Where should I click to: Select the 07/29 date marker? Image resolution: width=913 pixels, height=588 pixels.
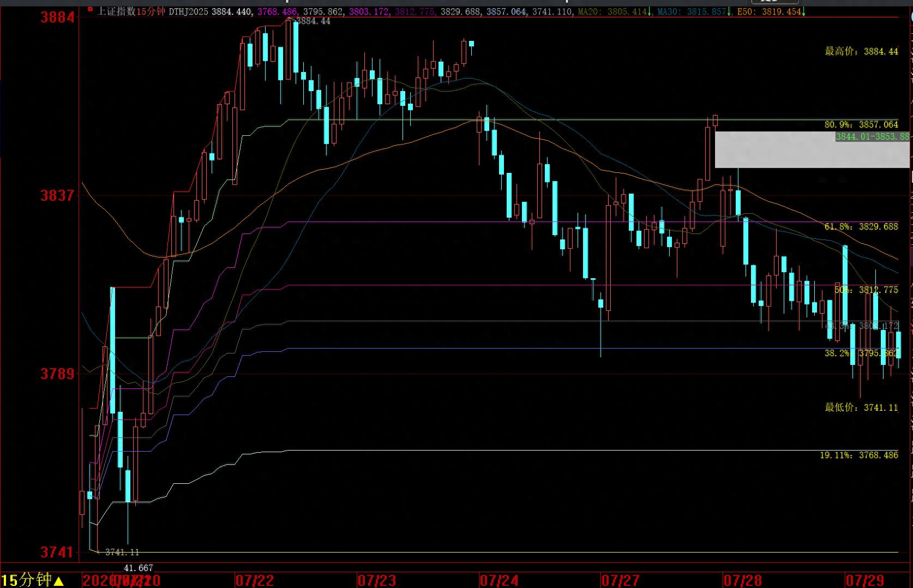865,580
